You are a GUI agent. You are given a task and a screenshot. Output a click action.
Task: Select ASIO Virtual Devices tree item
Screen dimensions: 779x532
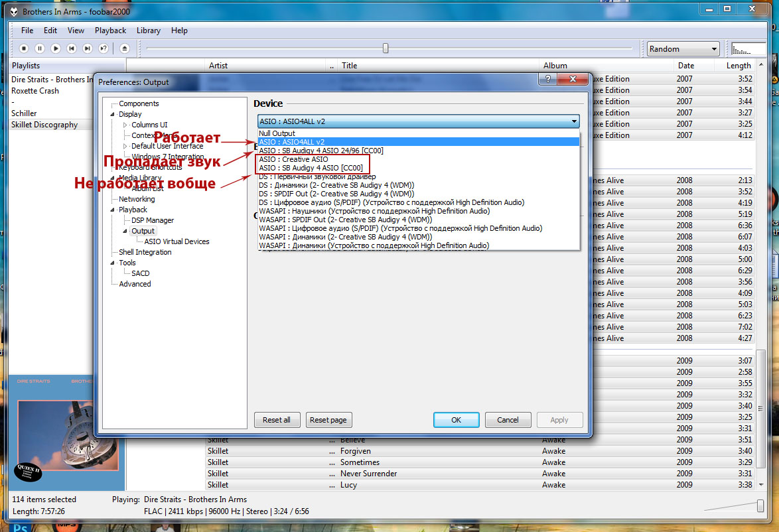pyautogui.click(x=177, y=241)
